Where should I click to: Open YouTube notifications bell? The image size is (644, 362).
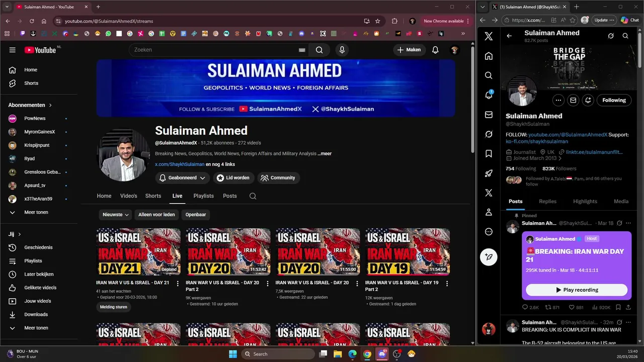click(435, 50)
